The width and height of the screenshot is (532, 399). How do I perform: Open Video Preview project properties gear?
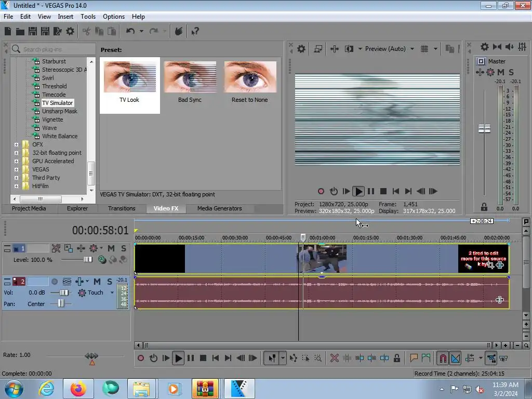[x=301, y=49]
